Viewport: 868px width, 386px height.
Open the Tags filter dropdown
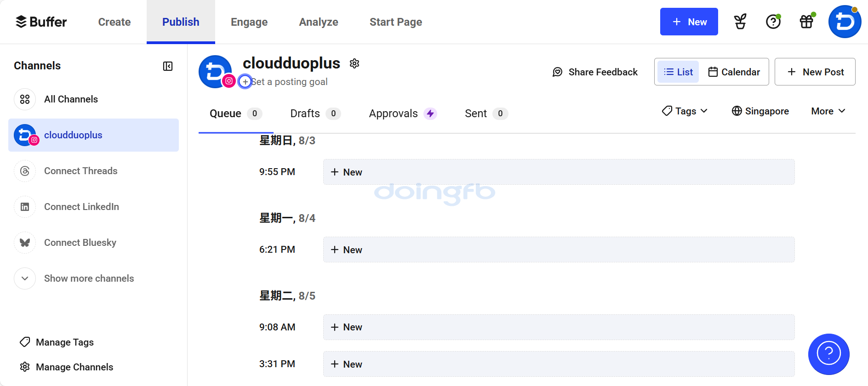[x=685, y=111]
